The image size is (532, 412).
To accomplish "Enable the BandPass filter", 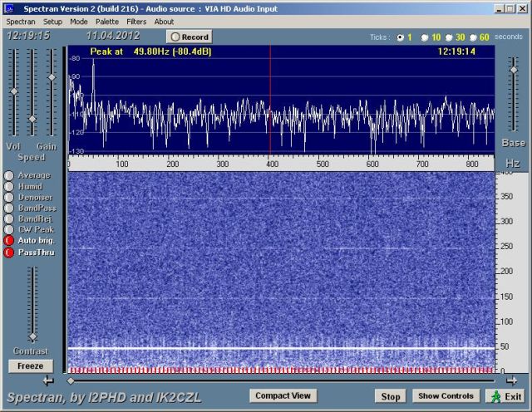I will click(9, 208).
